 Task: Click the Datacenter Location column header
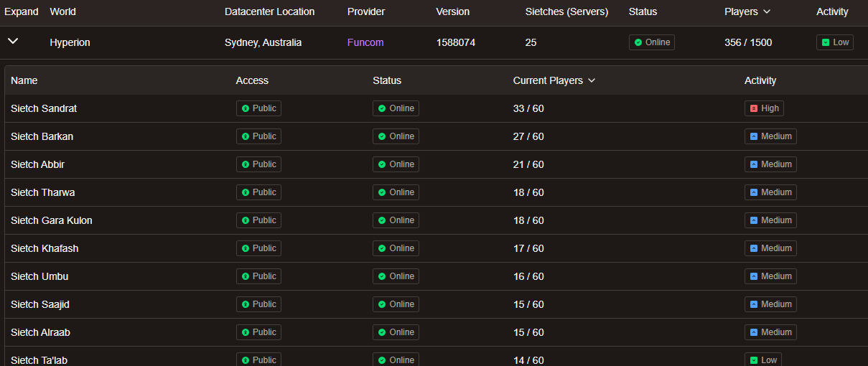(x=270, y=11)
